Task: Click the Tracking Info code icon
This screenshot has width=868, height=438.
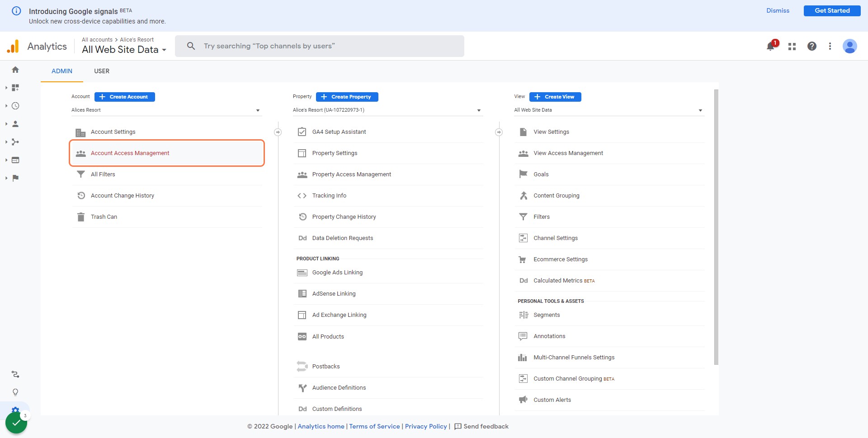Action: [302, 196]
